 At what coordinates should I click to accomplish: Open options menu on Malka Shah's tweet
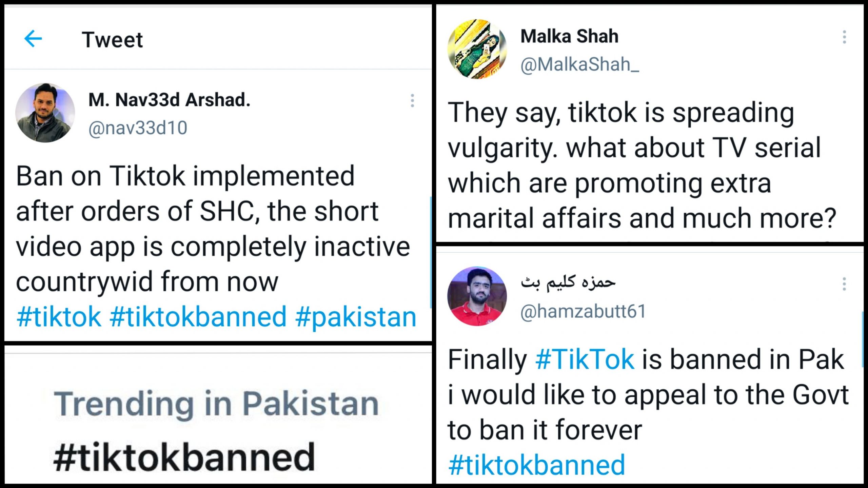[844, 37]
